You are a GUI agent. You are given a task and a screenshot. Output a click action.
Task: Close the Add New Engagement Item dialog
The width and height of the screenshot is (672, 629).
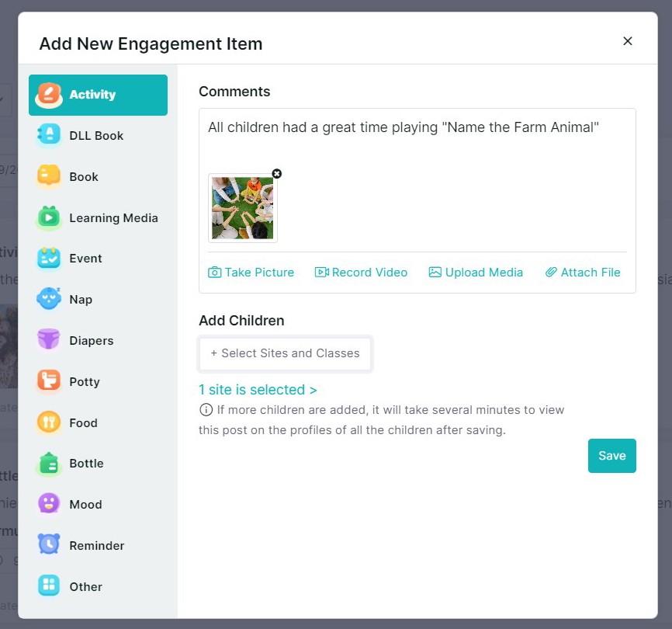click(628, 41)
